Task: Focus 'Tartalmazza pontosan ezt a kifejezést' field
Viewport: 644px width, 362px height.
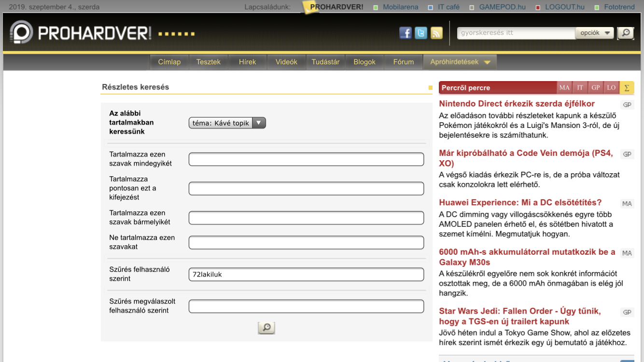Action: coord(306,188)
